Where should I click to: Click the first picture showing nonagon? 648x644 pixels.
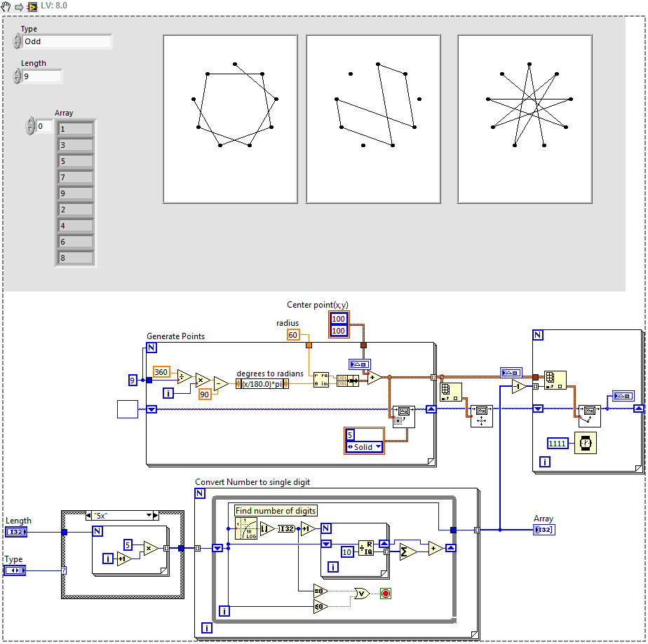pos(230,119)
